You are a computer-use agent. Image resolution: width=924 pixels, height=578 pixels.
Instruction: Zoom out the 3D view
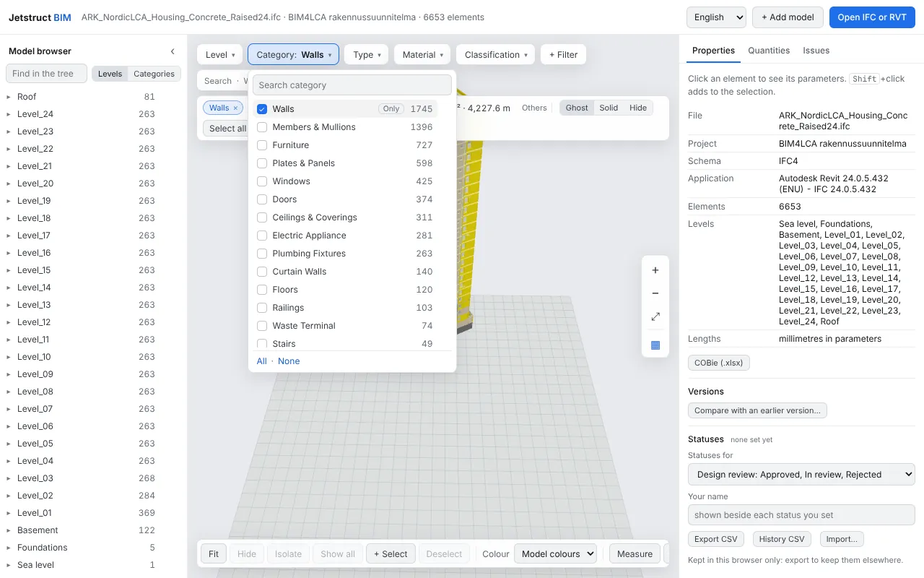tap(655, 293)
